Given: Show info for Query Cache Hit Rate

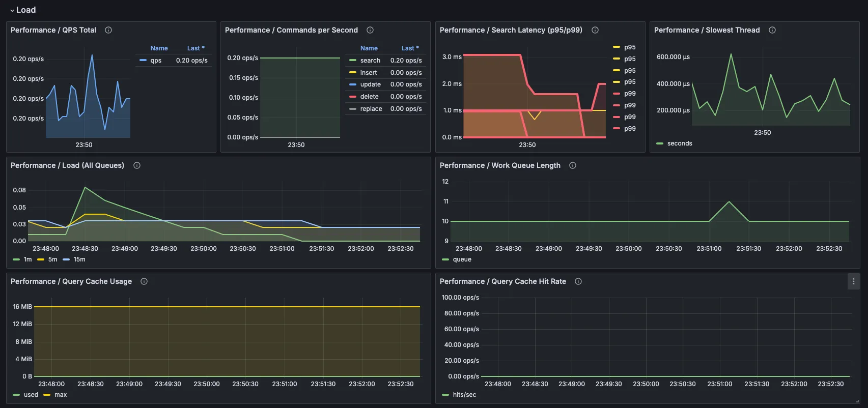Looking at the screenshot, I should (578, 281).
